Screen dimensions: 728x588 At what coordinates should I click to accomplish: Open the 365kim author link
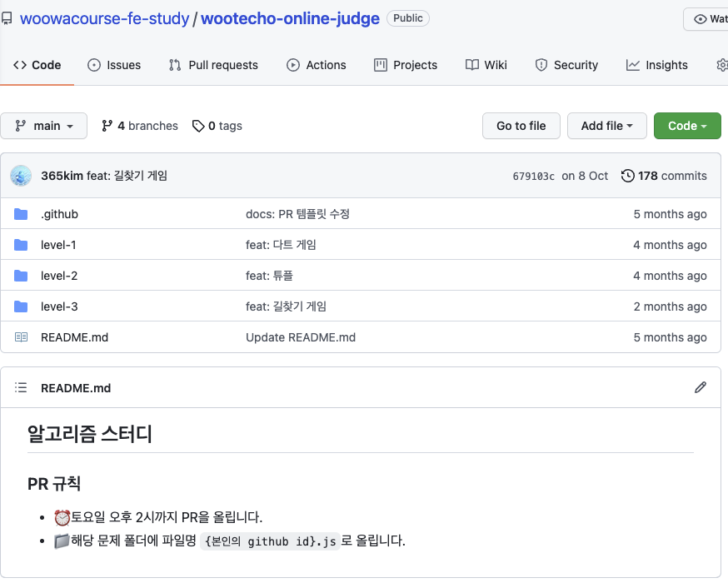(x=62, y=176)
